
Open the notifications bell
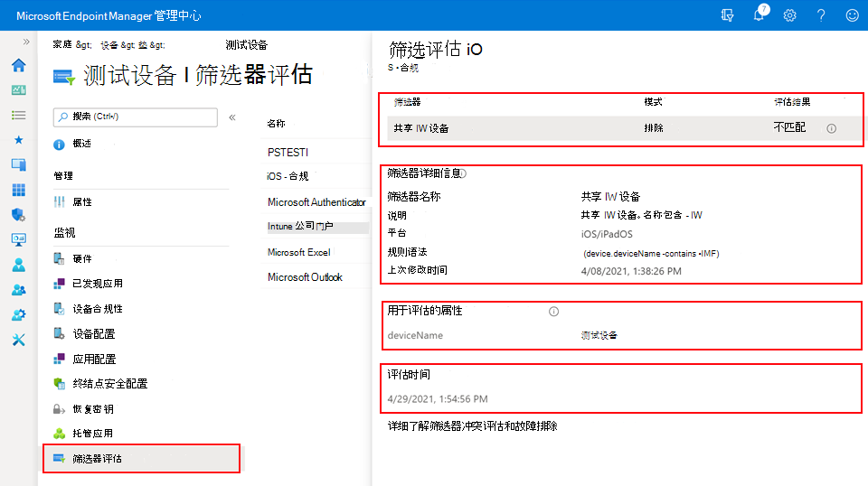tap(759, 14)
